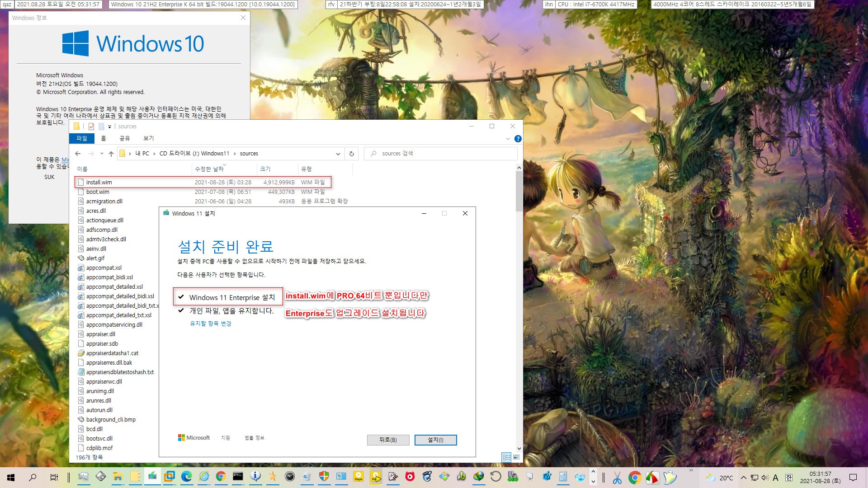Open VMware Workstation taskbar icon
The width and height of the screenshot is (868, 488).
tap(169, 477)
